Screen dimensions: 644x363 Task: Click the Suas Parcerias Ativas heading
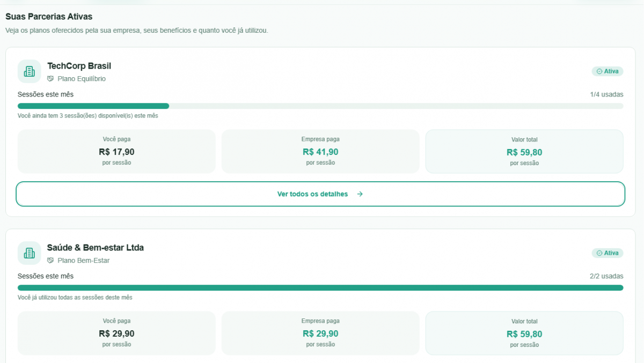(49, 17)
